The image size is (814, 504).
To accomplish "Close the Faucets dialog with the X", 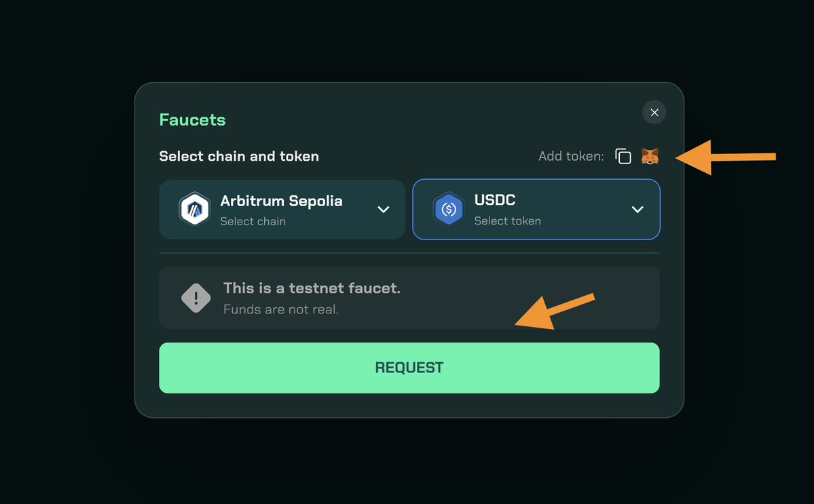I will 654,113.
